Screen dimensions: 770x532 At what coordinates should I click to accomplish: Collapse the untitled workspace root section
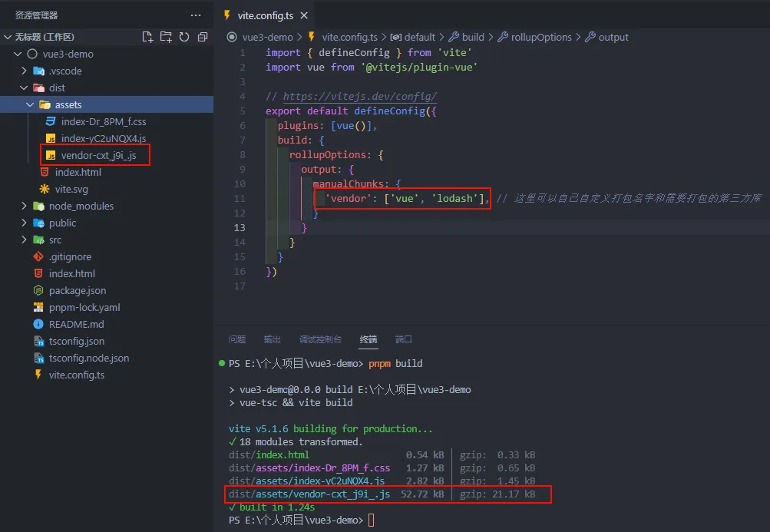8,37
